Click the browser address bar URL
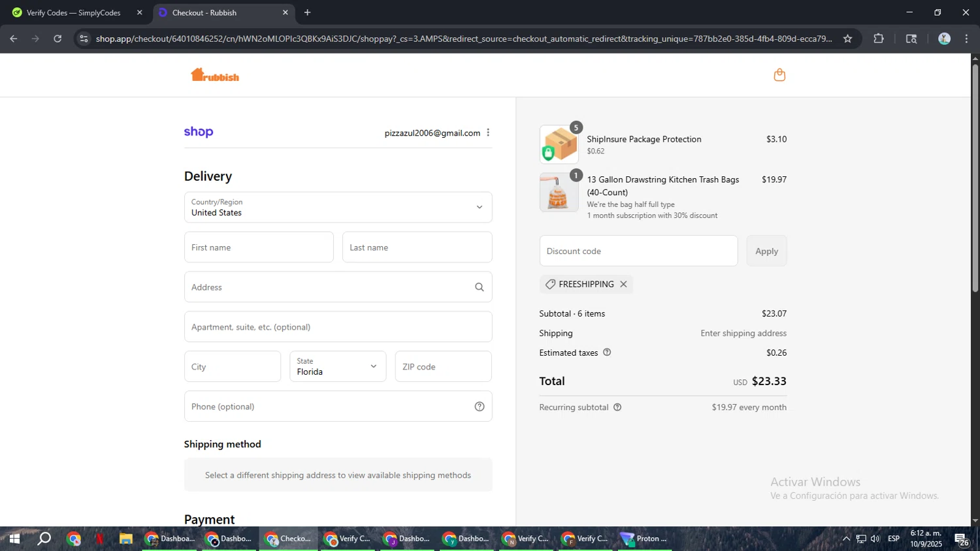Image resolution: width=980 pixels, height=551 pixels. tap(464, 39)
